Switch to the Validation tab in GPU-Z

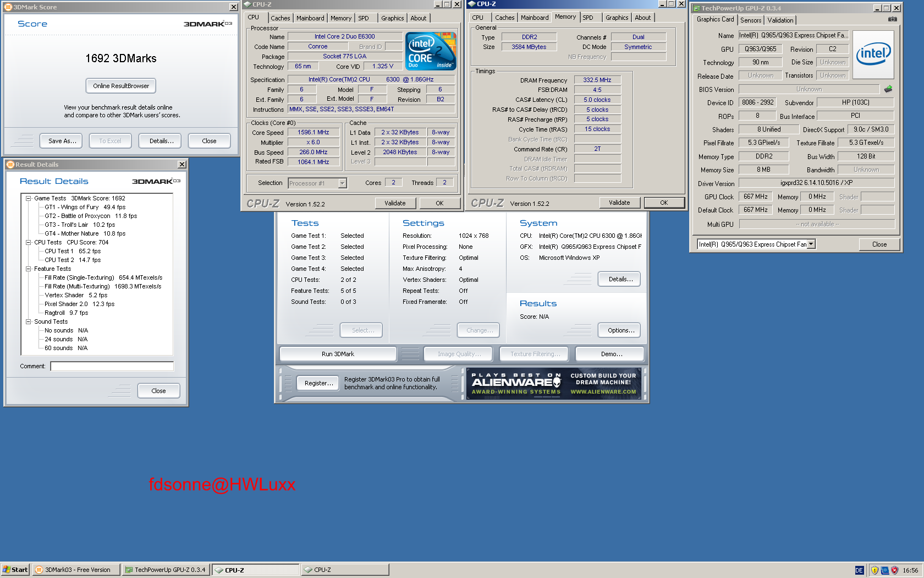point(780,20)
